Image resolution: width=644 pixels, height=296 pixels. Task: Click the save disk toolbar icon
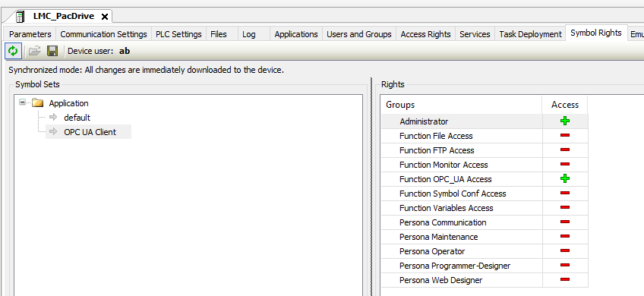[x=52, y=51]
